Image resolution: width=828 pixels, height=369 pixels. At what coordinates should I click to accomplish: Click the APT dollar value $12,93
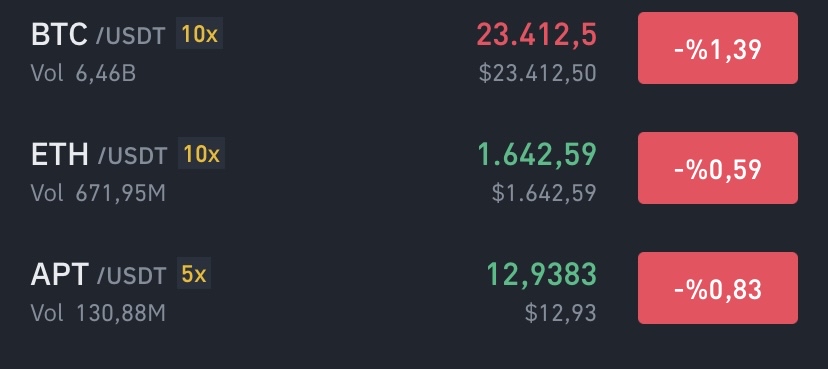[561, 313]
